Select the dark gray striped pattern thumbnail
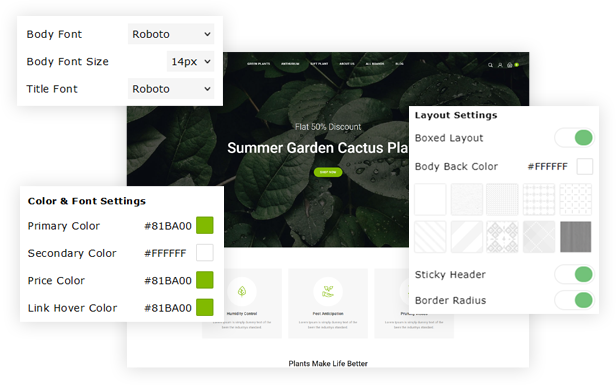 click(x=576, y=237)
